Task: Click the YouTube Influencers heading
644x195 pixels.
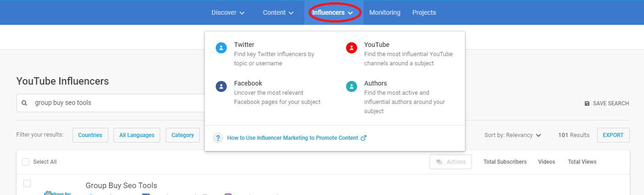Action: (62, 81)
